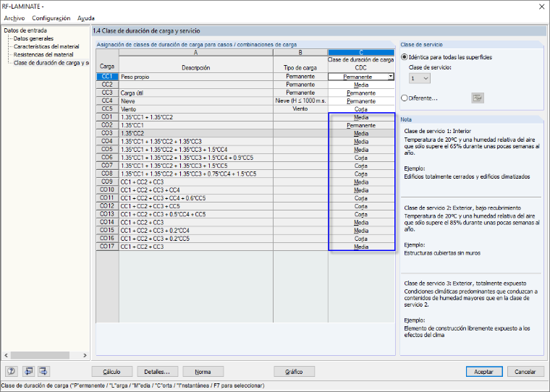Click the CO3 '1.35*CC2' description cell
550x392 pixels.
195,133
